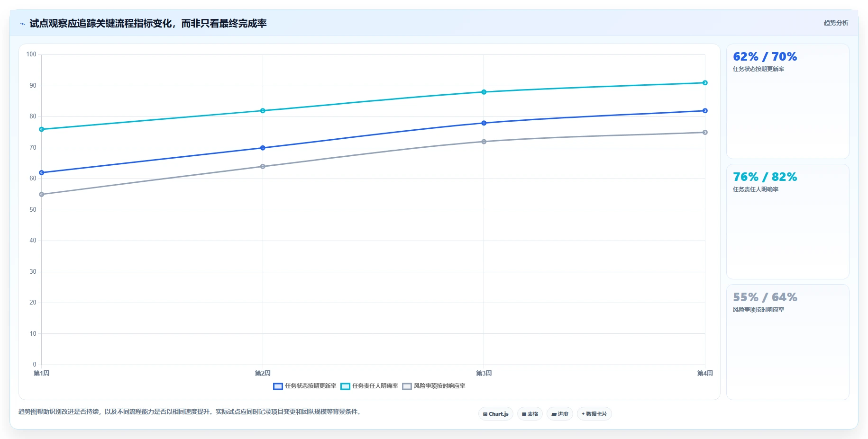The height and width of the screenshot is (439, 868).
Task: Click the 第1周 x-axis label
Action: [x=42, y=374]
